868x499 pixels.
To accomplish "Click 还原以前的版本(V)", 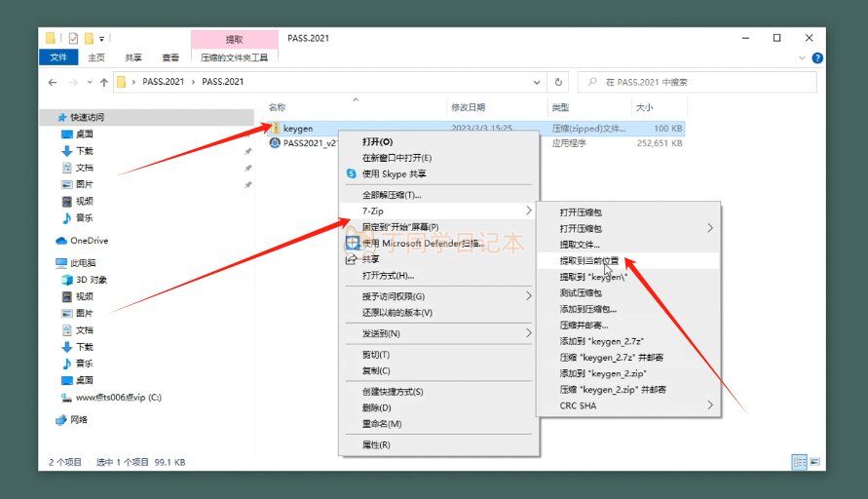I will coord(438,312).
